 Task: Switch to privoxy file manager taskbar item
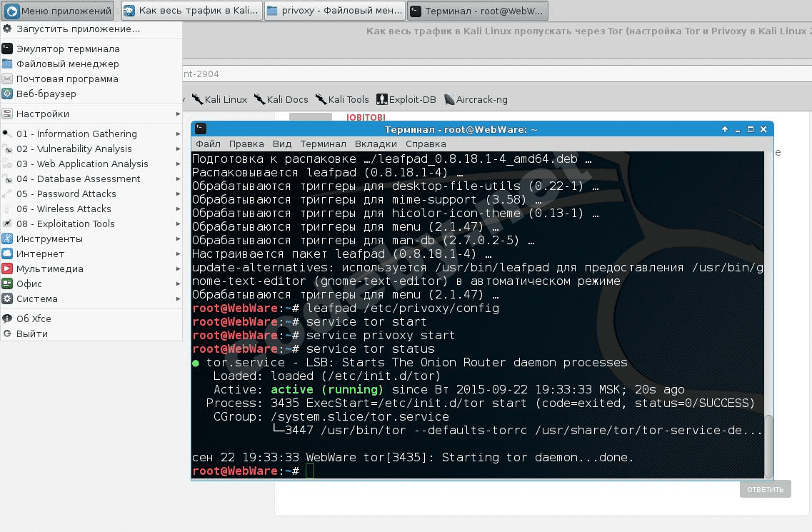(x=335, y=11)
